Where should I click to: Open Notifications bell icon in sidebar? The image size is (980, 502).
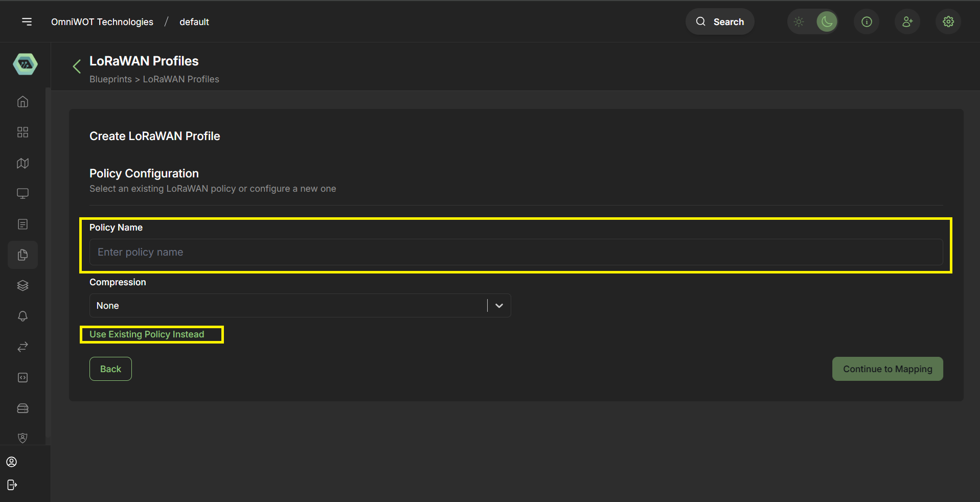(22, 316)
